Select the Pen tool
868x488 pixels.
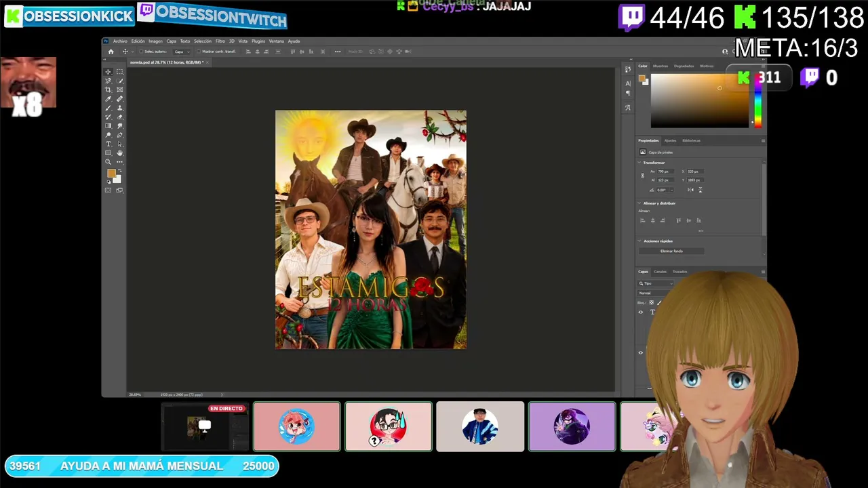click(x=120, y=135)
